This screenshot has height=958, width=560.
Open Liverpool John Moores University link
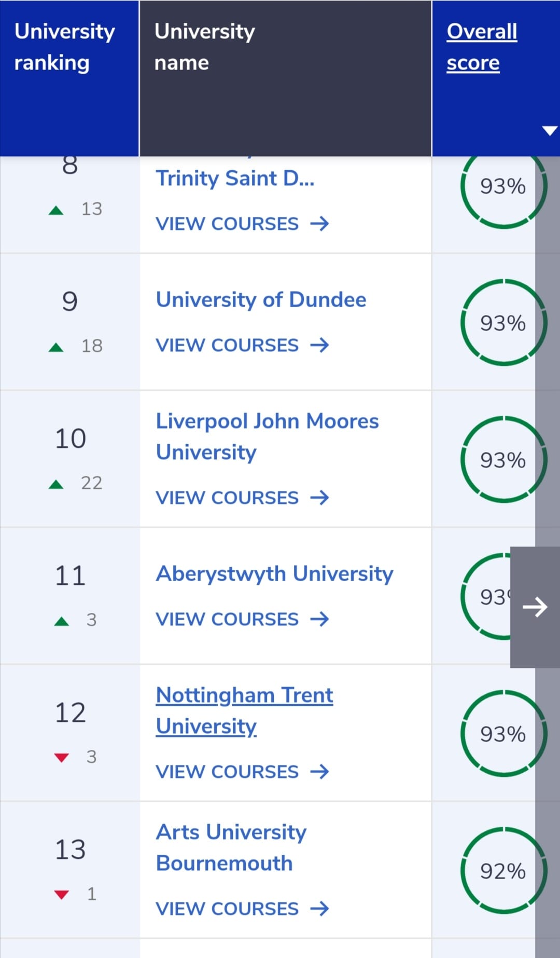pyautogui.click(x=267, y=436)
